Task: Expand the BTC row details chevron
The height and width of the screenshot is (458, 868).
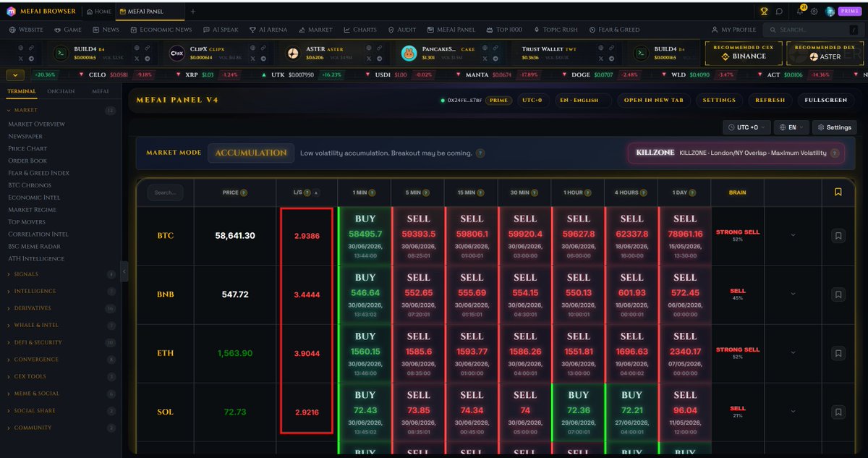Action: click(x=793, y=236)
